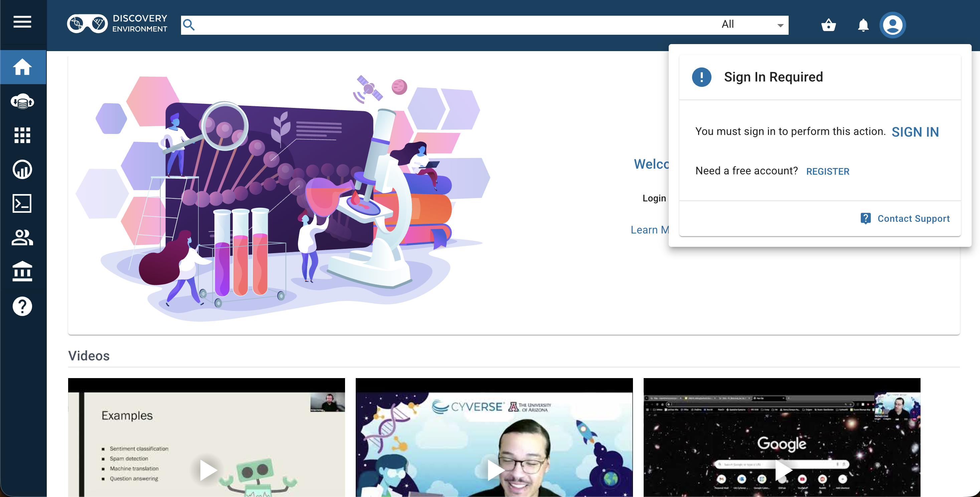Click into the search input field

438,25
